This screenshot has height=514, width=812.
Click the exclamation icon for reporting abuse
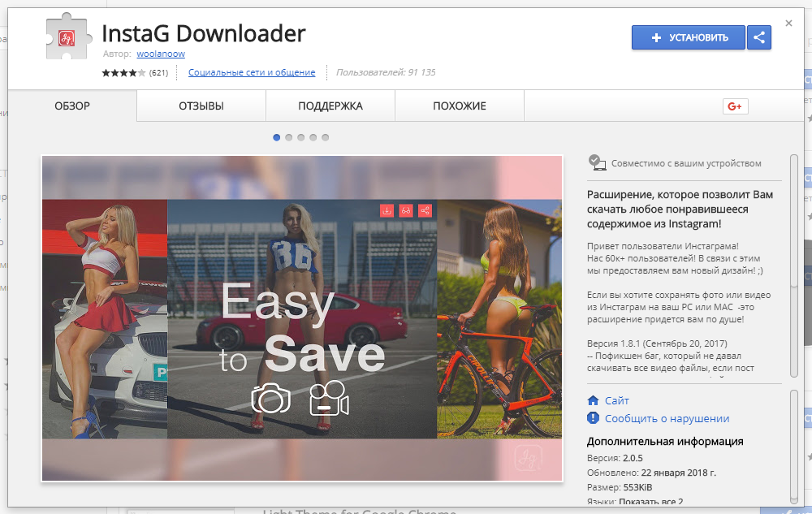click(593, 418)
